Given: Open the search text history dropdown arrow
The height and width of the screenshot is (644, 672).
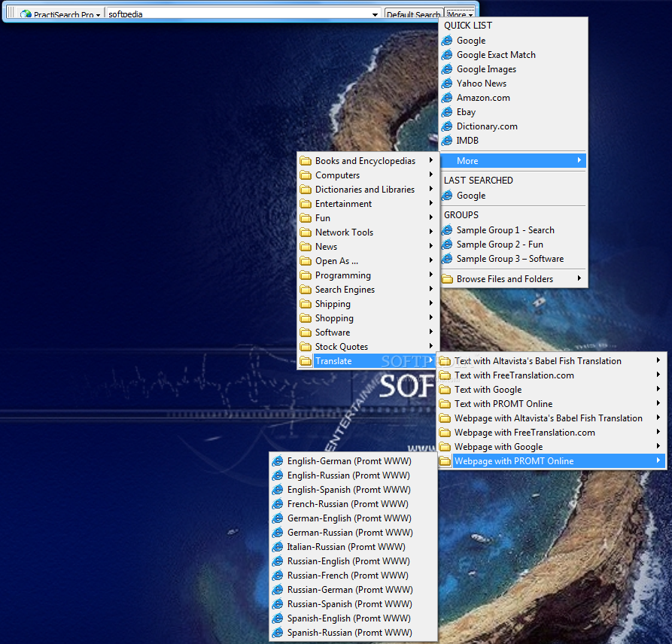Looking at the screenshot, I should [x=375, y=14].
